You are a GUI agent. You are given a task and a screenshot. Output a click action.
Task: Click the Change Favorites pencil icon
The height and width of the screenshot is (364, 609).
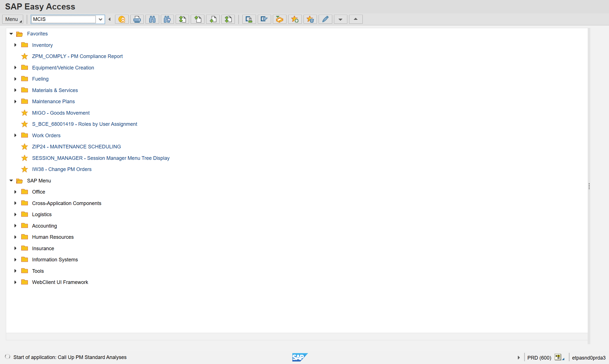pos(325,19)
